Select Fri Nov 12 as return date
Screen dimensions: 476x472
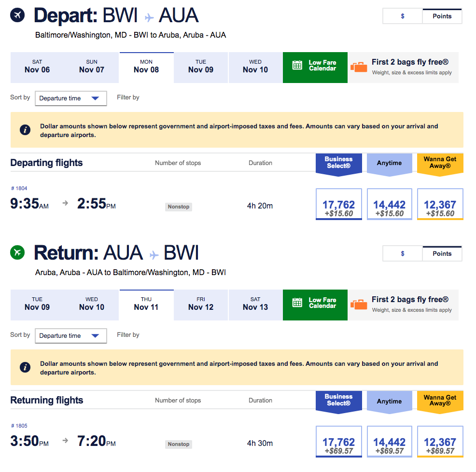(201, 305)
